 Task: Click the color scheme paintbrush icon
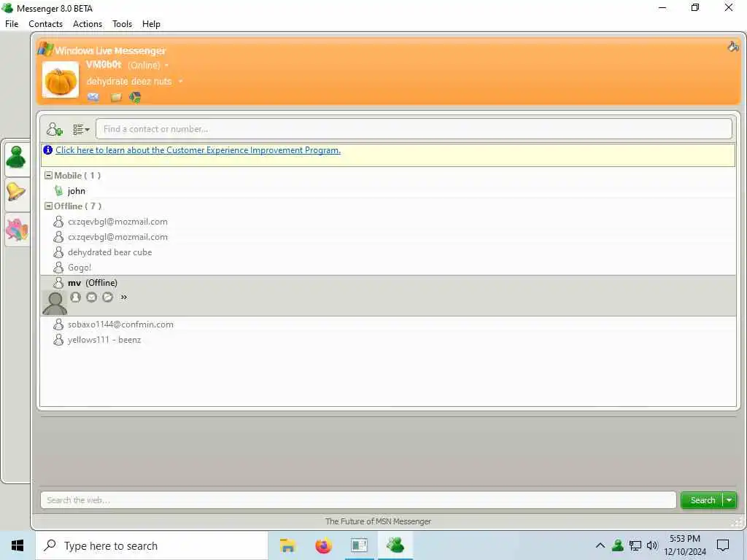(x=733, y=46)
